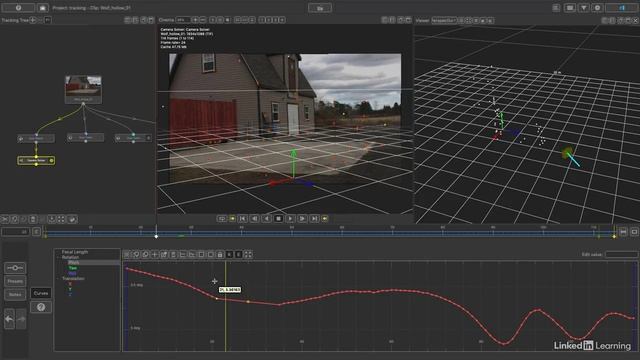Screen dimensions: 640x360
Task: Select the Focal Length curve
Action: point(75,252)
